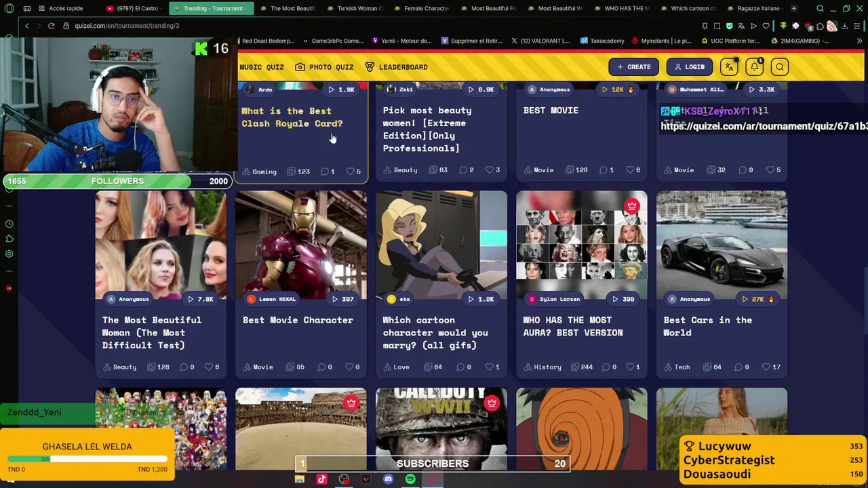Image resolution: width=868 pixels, height=488 pixels.
Task: Open the LEADERBOARD menu item
Action: 396,67
